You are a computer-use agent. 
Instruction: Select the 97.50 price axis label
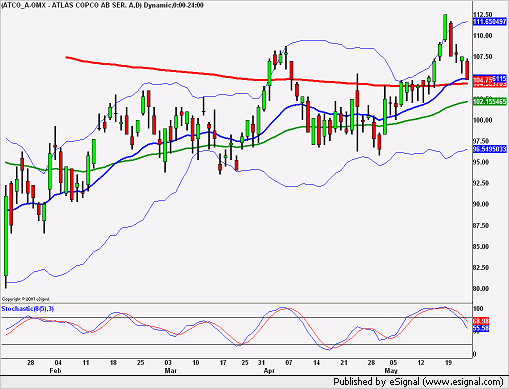[481, 141]
